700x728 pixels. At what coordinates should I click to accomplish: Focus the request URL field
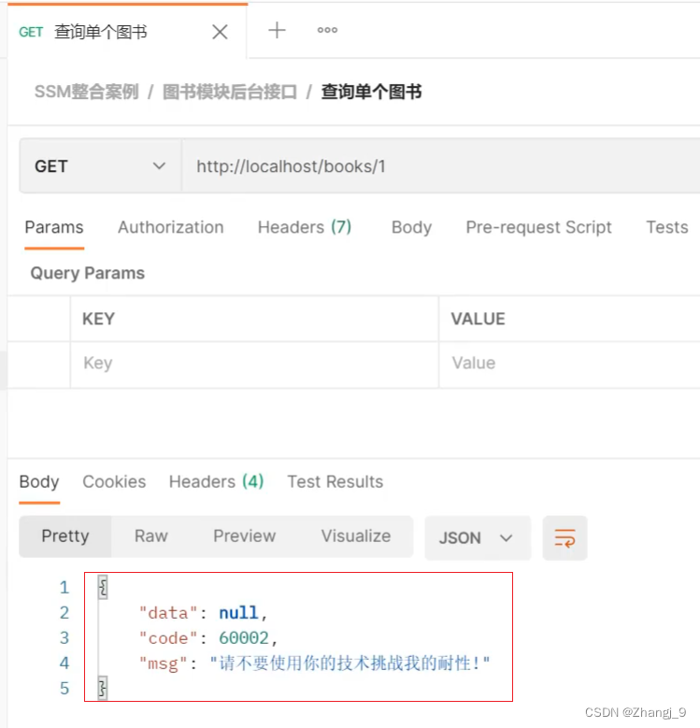pos(441,166)
